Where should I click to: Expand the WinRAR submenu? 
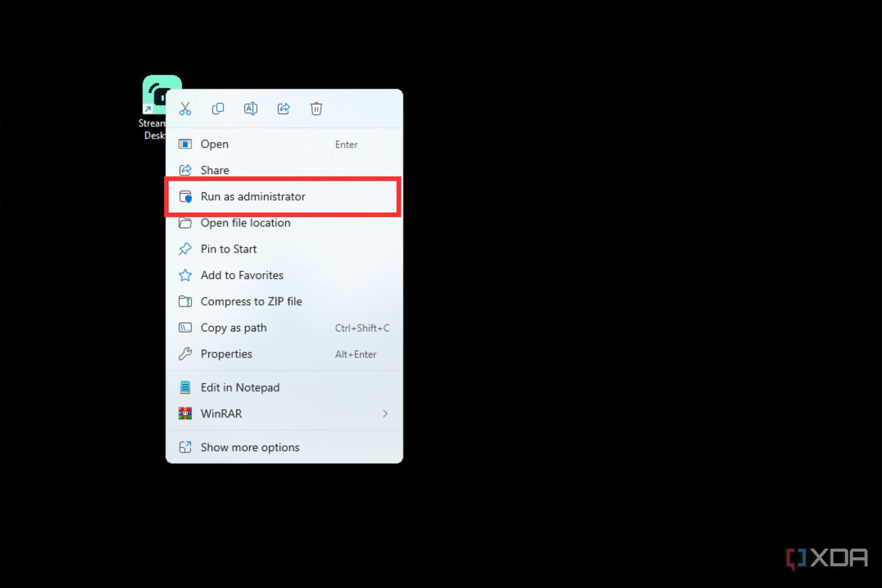(x=385, y=414)
